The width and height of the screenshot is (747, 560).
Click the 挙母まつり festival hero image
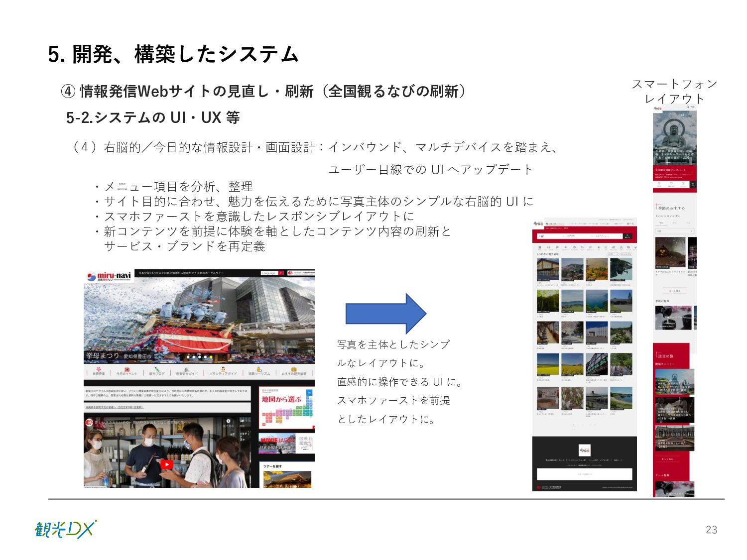(x=199, y=319)
